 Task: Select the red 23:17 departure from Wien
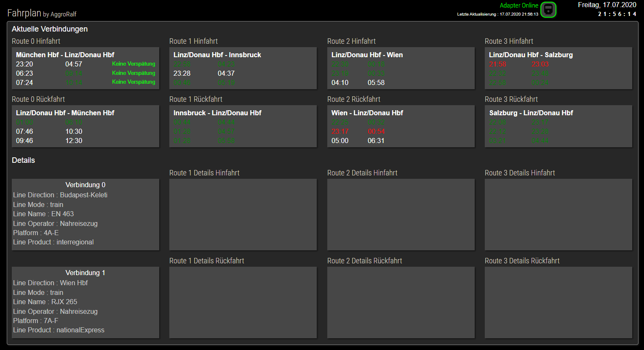pyautogui.click(x=340, y=131)
